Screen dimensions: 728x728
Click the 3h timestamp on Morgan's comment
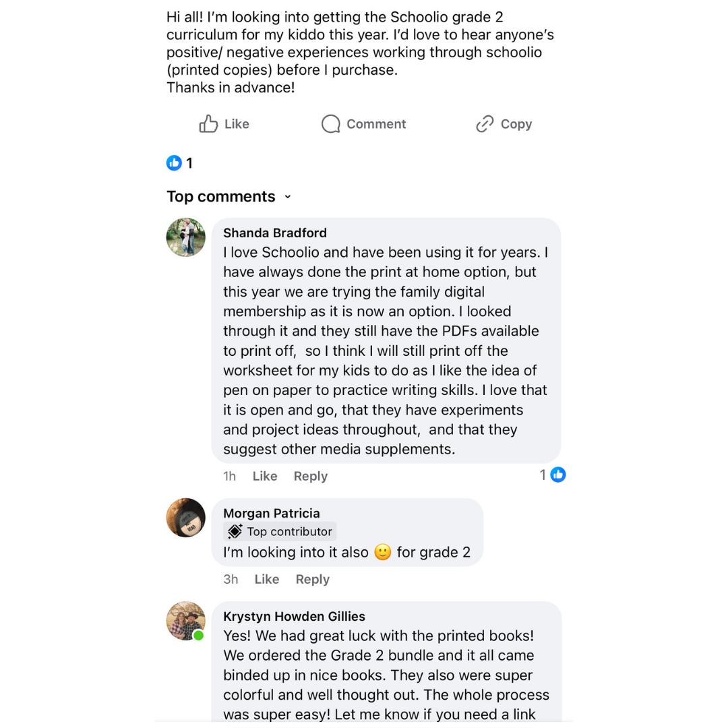(231, 579)
